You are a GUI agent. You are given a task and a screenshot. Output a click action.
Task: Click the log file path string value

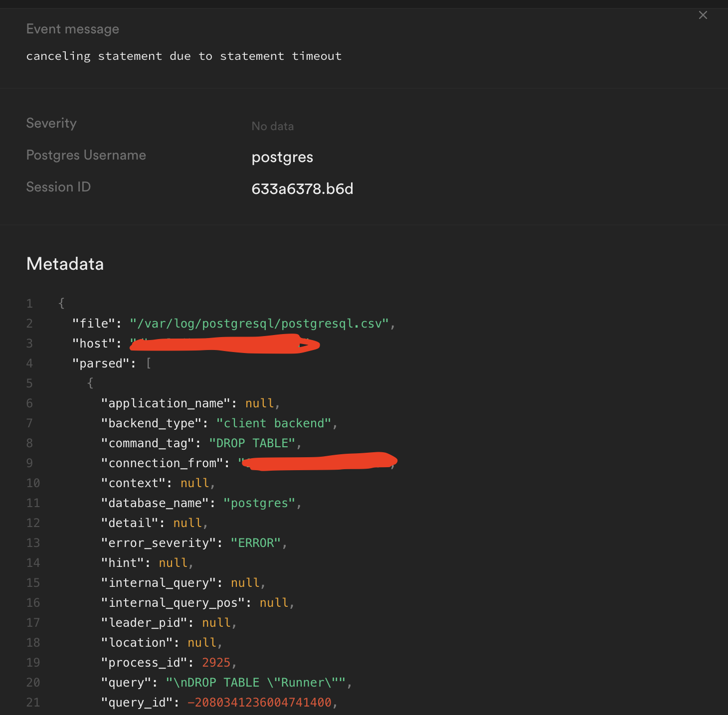pyautogui.click(x=259, y=324)
